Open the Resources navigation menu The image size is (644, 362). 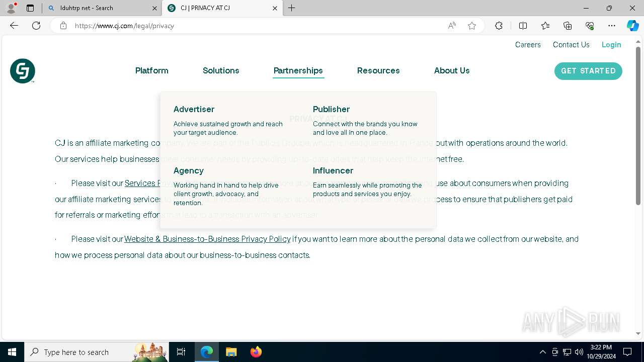378,70
